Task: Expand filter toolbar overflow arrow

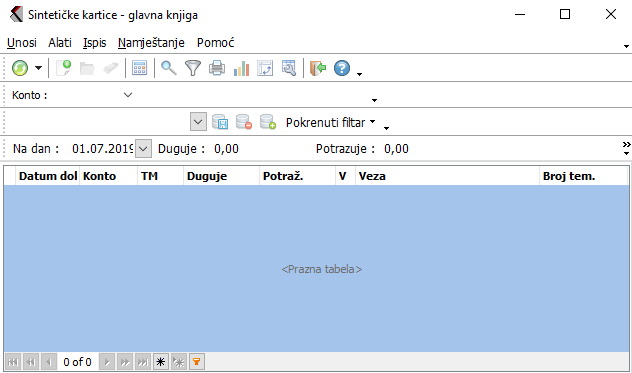Action: [386, 128]
